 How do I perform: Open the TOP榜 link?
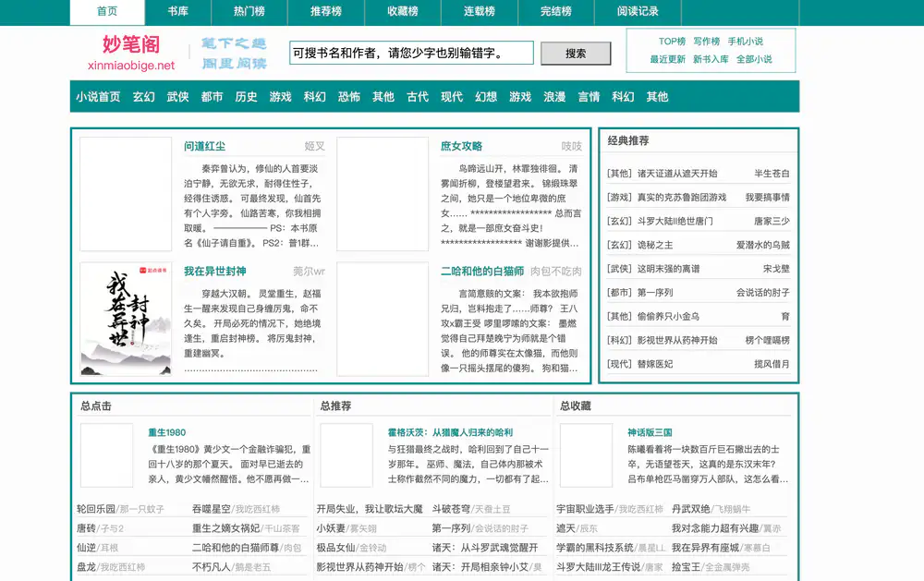click(x=672, y=42)
